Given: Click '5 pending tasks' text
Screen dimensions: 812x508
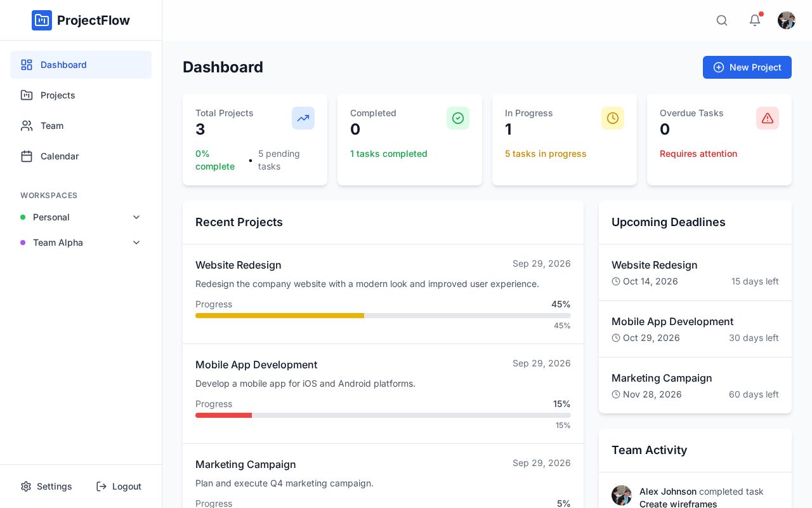Looking at the screenshot, I should pyautogui.click(x=279, y=160).
